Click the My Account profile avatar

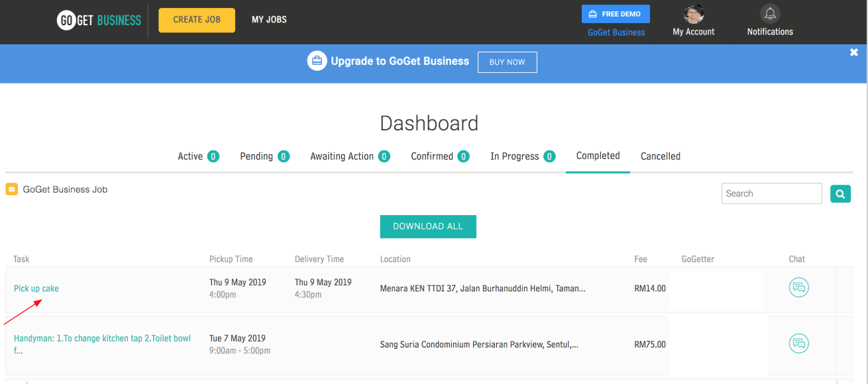pos(693,14)
